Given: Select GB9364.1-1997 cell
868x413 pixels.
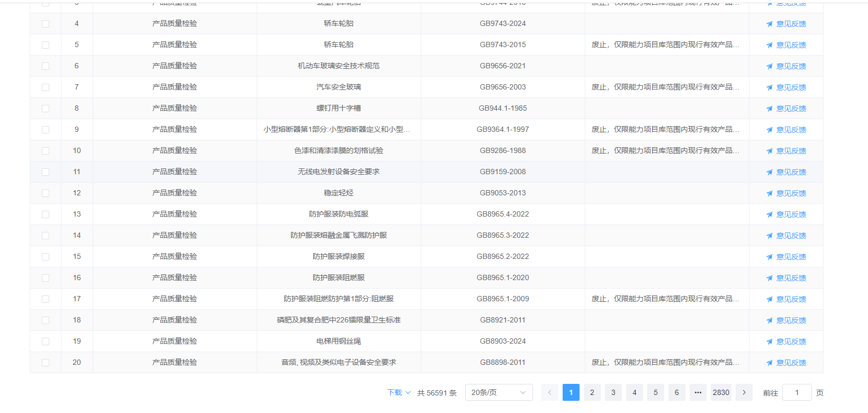Looking at the screenshot, I should tap(503, 129).
